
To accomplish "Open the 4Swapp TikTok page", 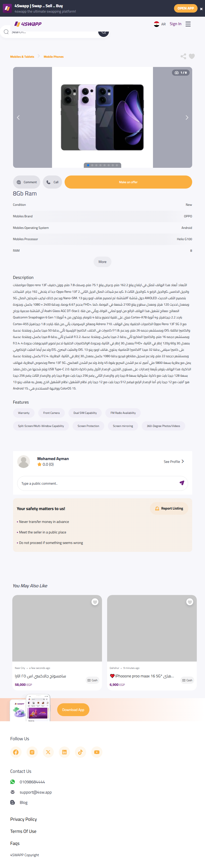I will [x=80, y=752].
